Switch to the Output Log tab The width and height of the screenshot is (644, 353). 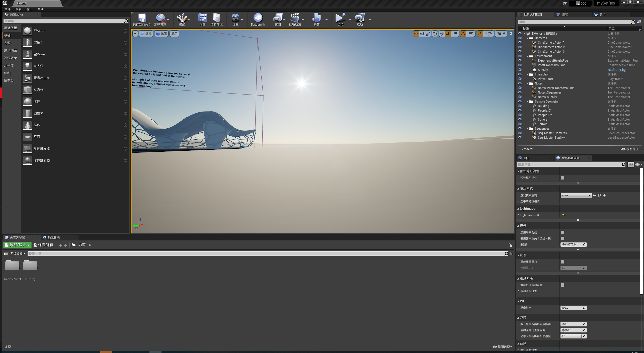(x=54, y=238)
